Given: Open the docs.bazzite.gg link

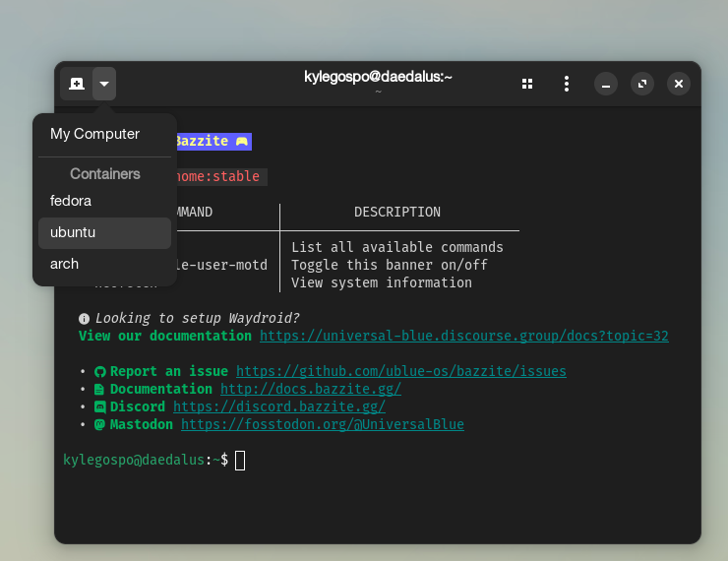Looking at the screenshot, I should coord(311,389).
